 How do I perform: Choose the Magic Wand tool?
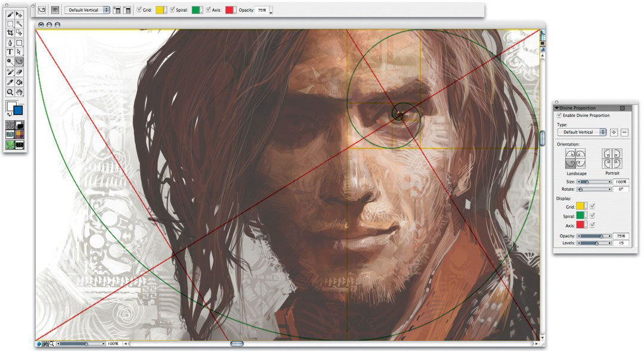point(19,24)
